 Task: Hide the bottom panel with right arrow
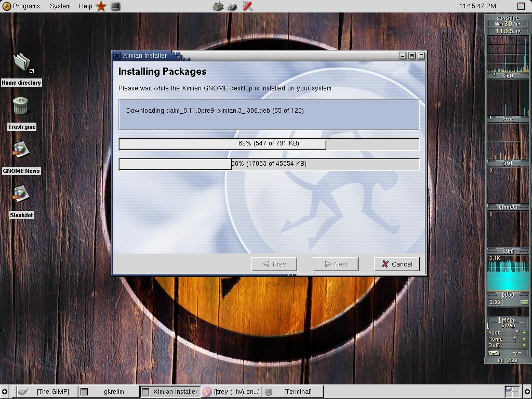[527, 392]
